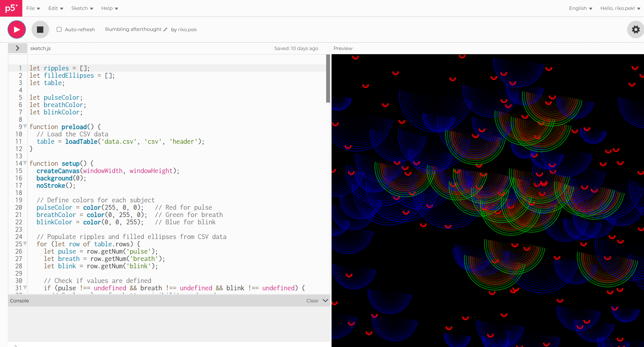
Task: Click the loadTable('data.csv') code line
Action: click(120, 141)
